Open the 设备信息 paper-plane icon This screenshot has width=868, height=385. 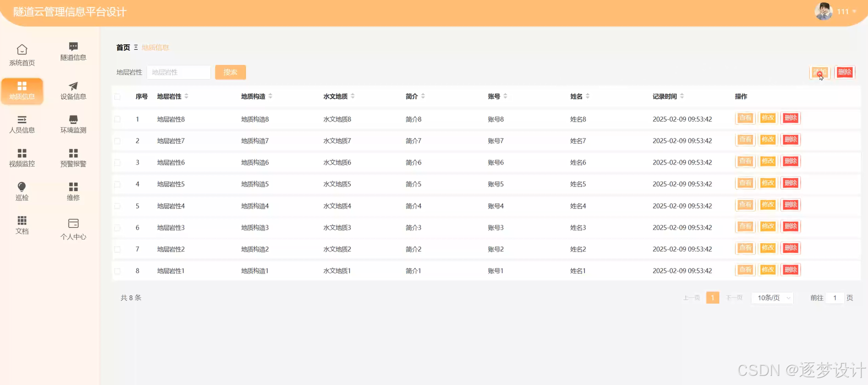tap(73, 86)
